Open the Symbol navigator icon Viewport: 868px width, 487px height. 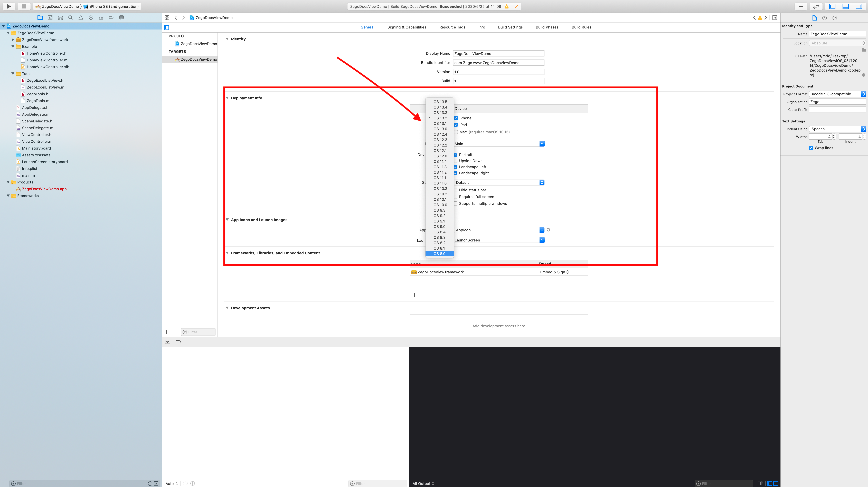[60, 17]
